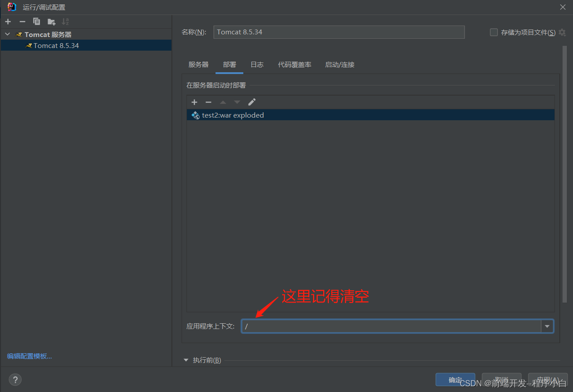This screenshot has width=573, height=392.
Task: Remove the selected run configuration
Action: pyautogui.click(x=22, y=22)
